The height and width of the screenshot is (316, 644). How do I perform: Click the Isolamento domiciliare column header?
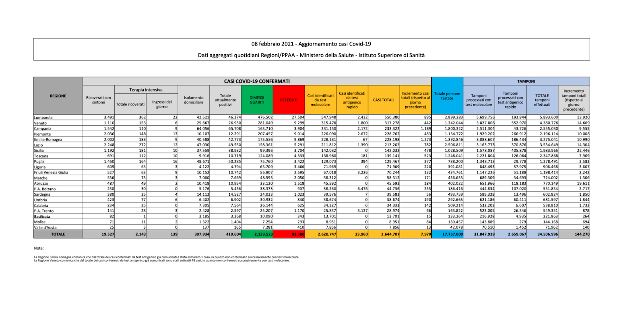[194, 100]
